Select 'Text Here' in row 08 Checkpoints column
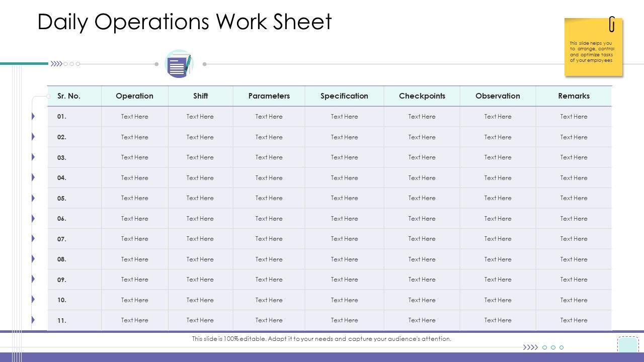 pos(422,259)
